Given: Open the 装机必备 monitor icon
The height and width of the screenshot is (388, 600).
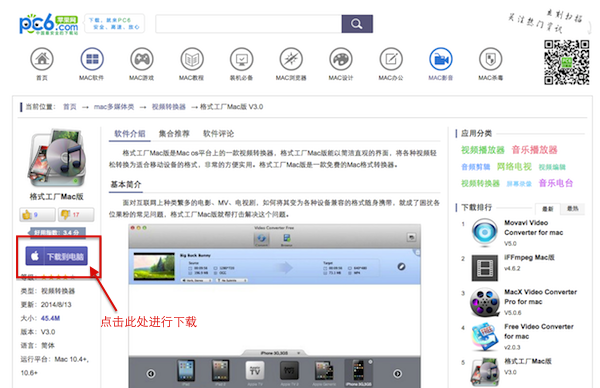Looking at the screenshot, I should [241, 59].
